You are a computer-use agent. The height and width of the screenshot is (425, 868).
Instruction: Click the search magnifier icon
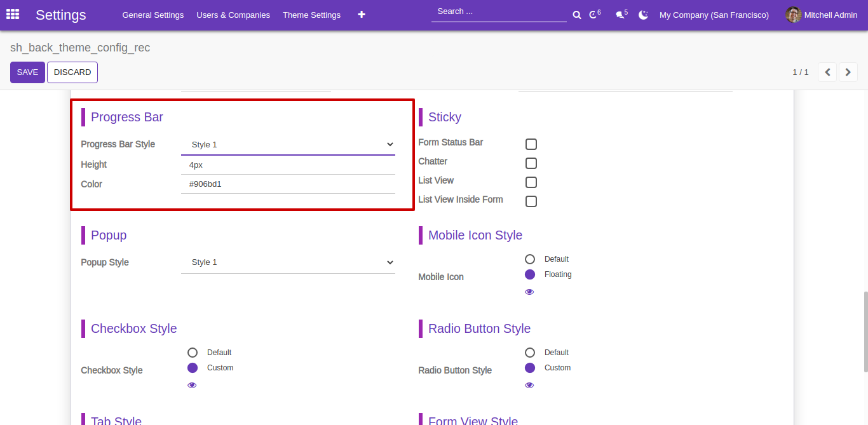[577, 15]
